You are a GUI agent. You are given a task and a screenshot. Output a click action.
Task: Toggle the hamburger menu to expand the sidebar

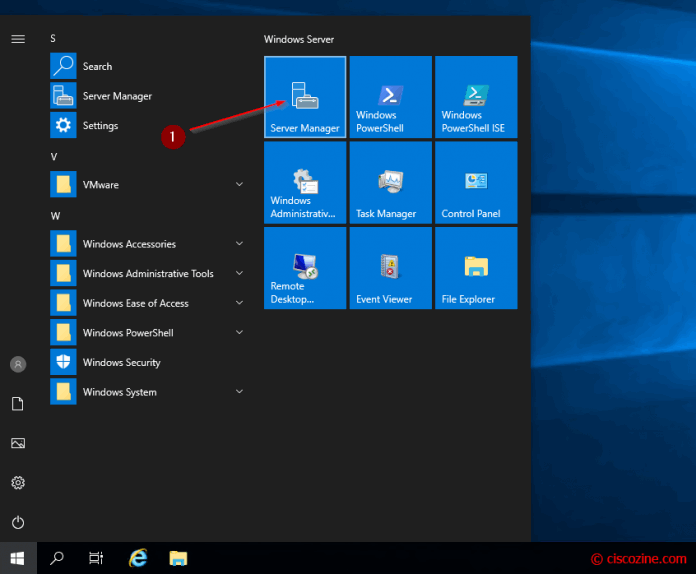click(x=17, y=38)
